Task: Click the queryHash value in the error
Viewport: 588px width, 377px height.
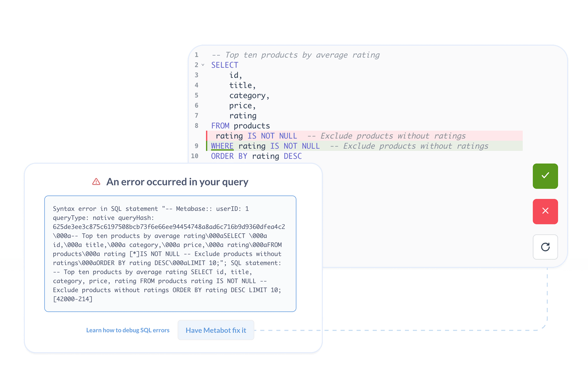Action: click(169, 227)
